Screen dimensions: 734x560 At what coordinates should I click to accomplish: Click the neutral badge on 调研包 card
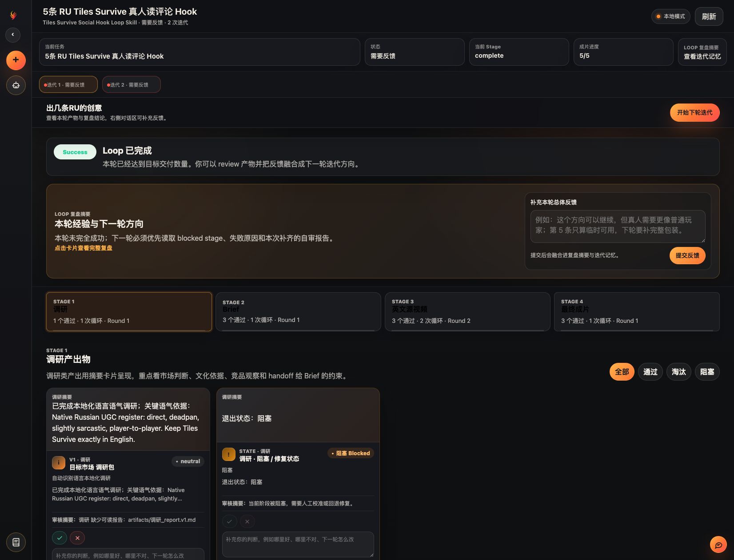188,461
